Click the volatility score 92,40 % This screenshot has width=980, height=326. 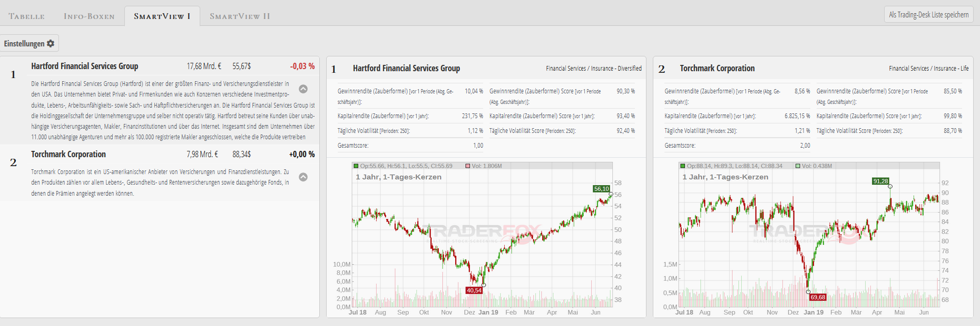point(626,131)
